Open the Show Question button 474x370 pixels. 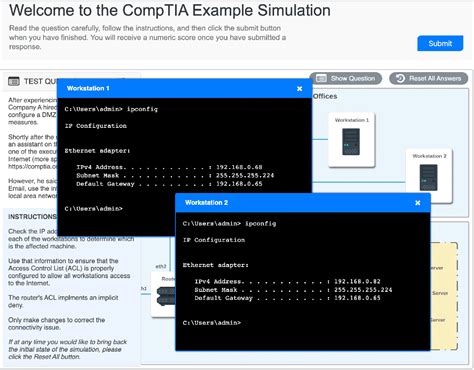345,79
